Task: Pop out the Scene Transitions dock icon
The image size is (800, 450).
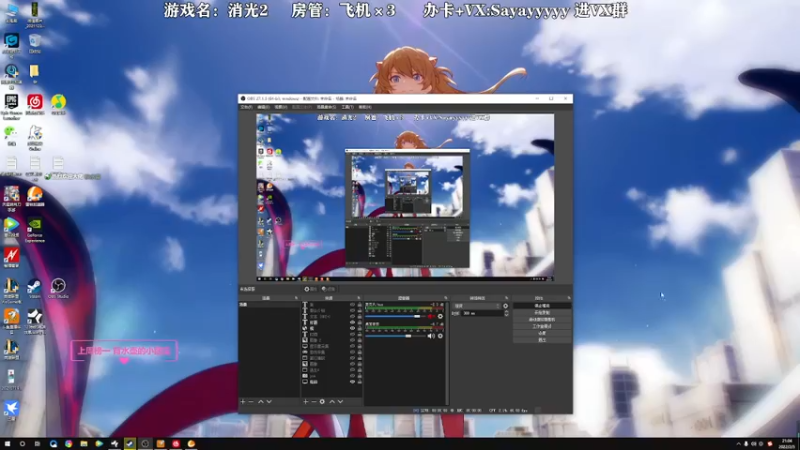Action: pyautogui.click(x=507, y=298)
